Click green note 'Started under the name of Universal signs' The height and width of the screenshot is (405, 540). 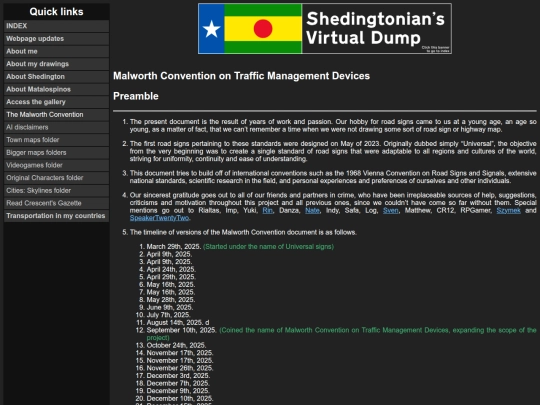click(x=268, y=247)
